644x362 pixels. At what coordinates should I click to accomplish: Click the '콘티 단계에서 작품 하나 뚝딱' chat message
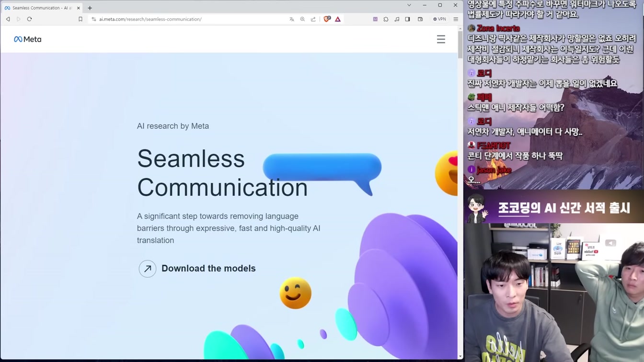[515, 156]
